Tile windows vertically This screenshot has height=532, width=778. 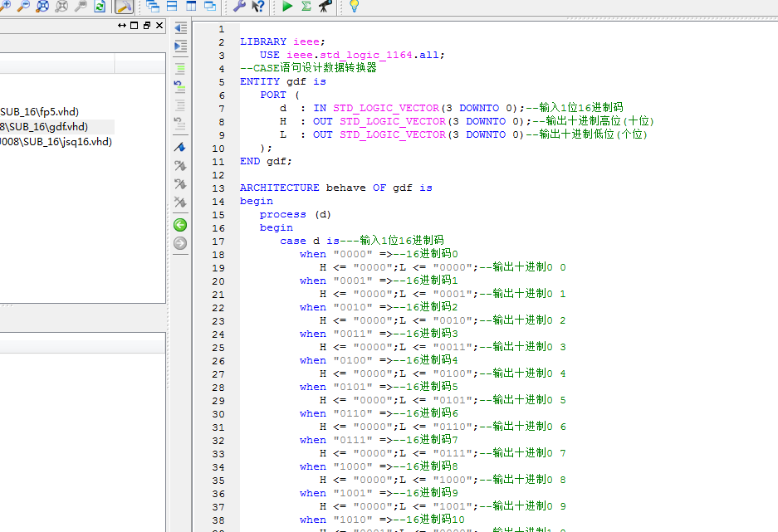pos(191,6)
